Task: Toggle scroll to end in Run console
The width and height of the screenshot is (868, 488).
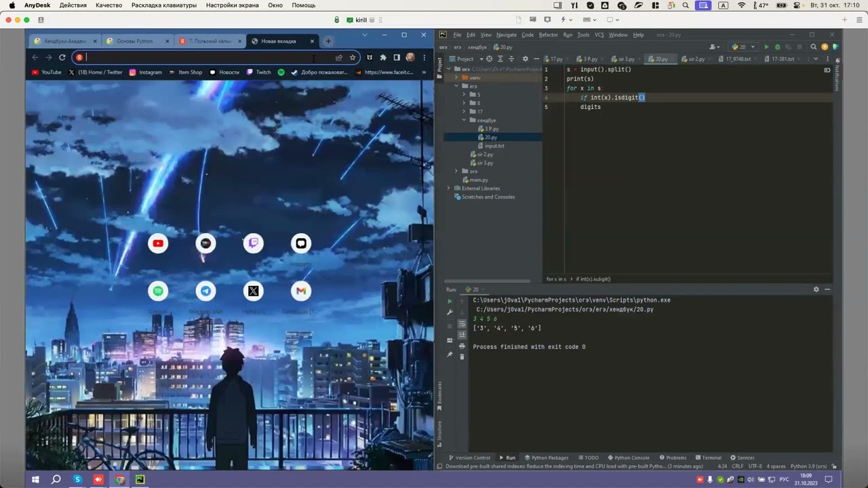Action: (462, 335)
